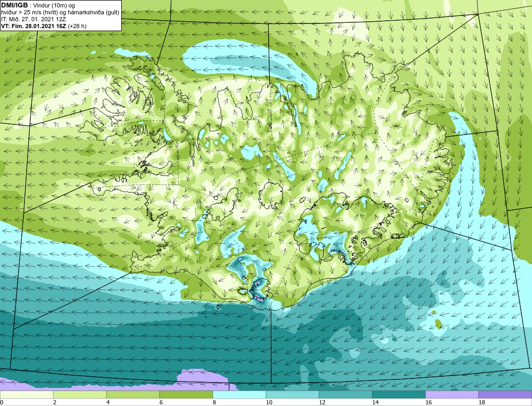Click the legend scale label '18'
Screen dimensions: 532x406
click(x=482, y=402)
